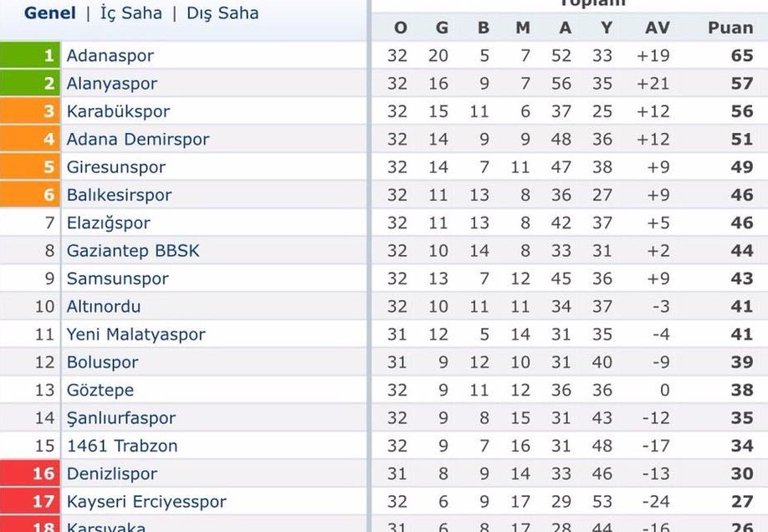
Task: Select Gaziantep BBSK team link
Action: (x=133, y=251)
